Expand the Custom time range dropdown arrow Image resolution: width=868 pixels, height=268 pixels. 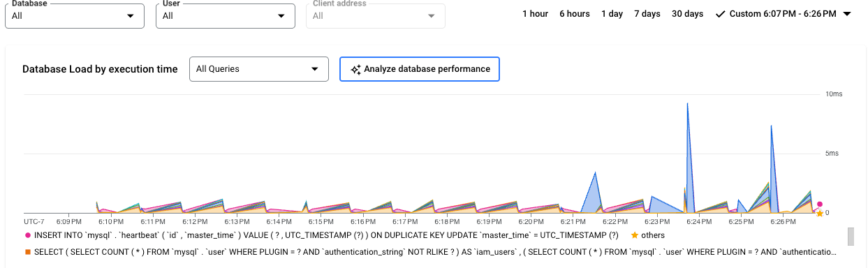pos(847,14)
